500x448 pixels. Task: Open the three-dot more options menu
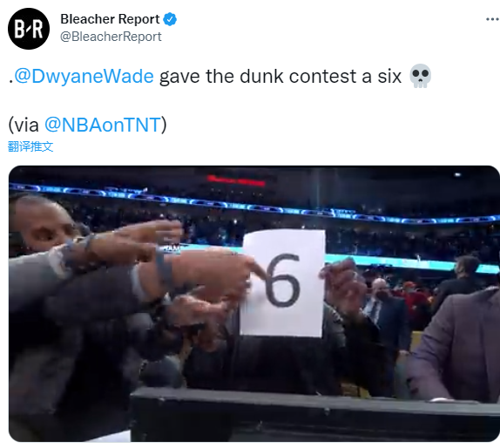point(492,19)
